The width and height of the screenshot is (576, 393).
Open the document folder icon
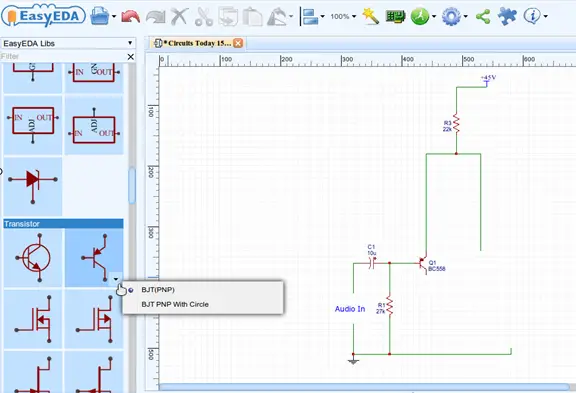[x=100, y=16]
